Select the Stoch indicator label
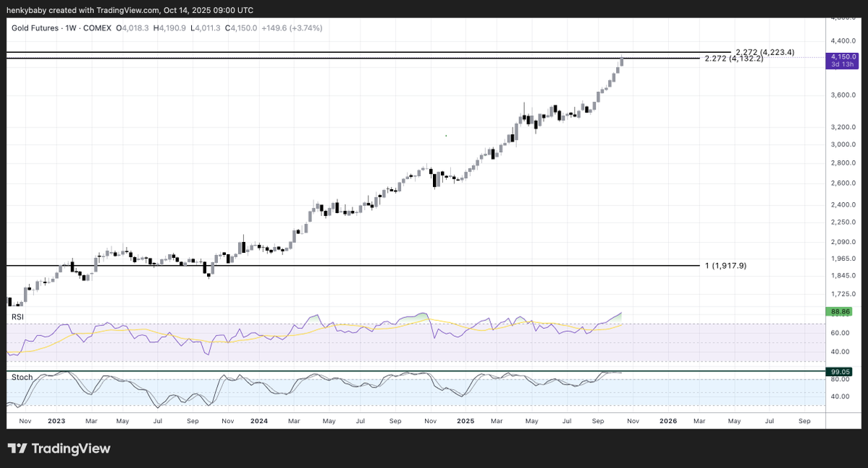This screenshot has height=468, width=868. [22, 377]
